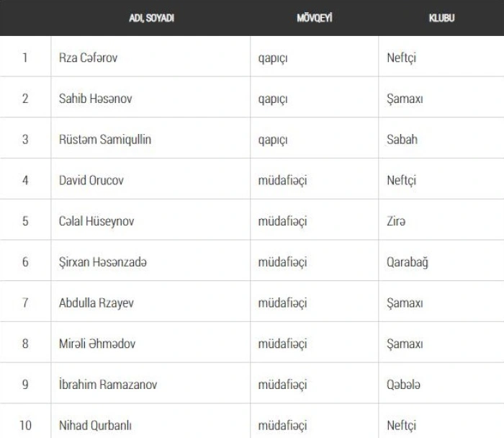Click on Abdulla Rzayev
Viewport: 504px width, 438px height.
(96, 303)
